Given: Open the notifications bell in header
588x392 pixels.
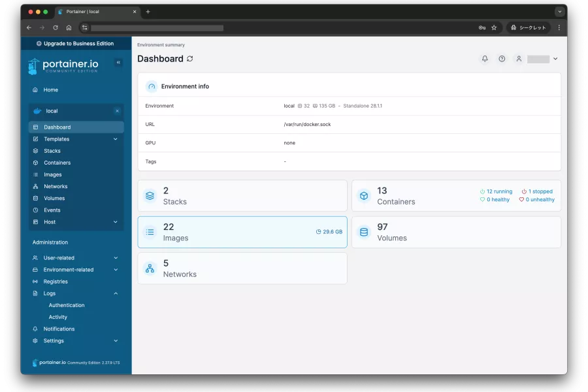Looking at the screenshot, I should tap(485, 59).
